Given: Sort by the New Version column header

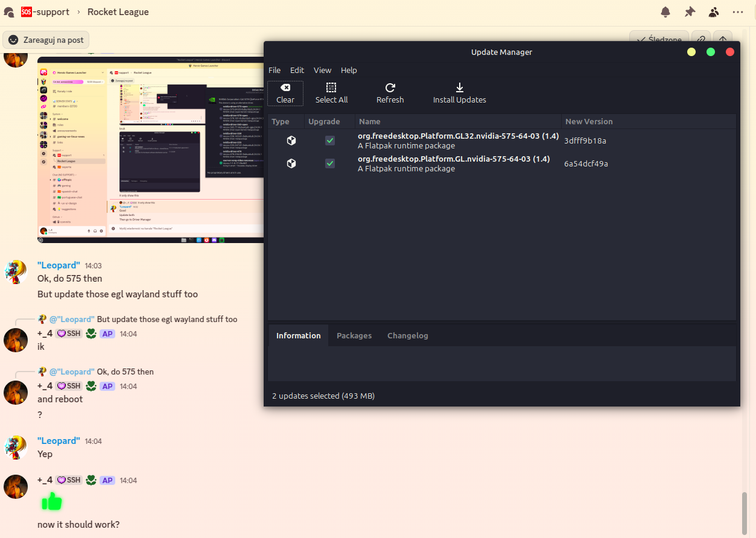Looking at the screenshot, I should click(x=649, y=121).
